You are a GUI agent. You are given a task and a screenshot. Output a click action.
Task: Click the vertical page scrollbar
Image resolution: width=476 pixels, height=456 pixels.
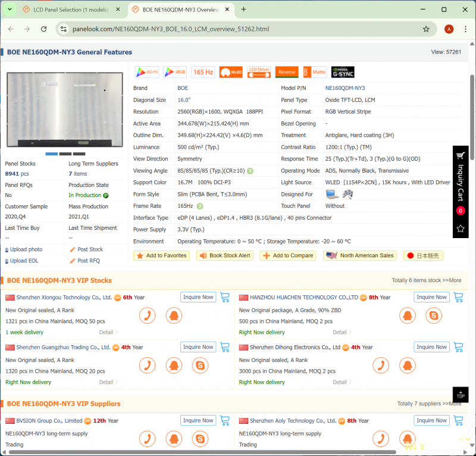pos(472,117)
